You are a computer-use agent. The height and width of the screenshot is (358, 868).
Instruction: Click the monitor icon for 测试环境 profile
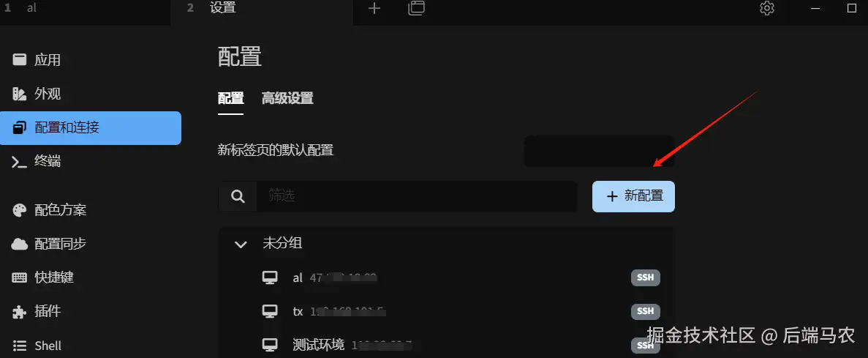point(270,346)
